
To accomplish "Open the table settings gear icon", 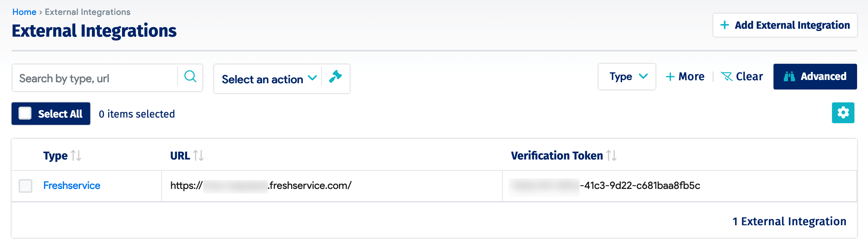I will pyautogui.click(x=843, y=113).
